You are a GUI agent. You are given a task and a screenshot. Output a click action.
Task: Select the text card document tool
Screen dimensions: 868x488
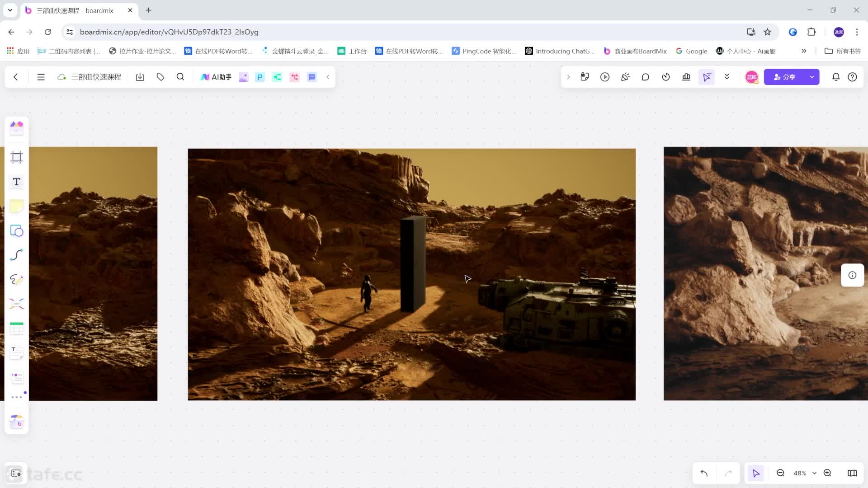point(17,353)
